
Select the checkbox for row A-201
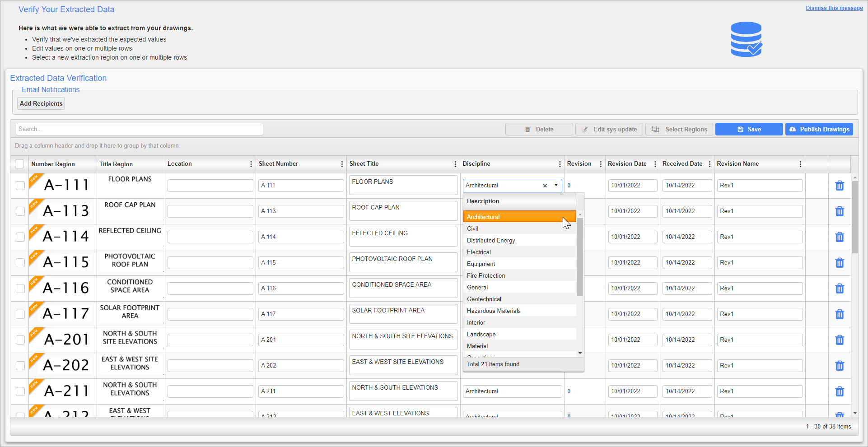[20, 340]
